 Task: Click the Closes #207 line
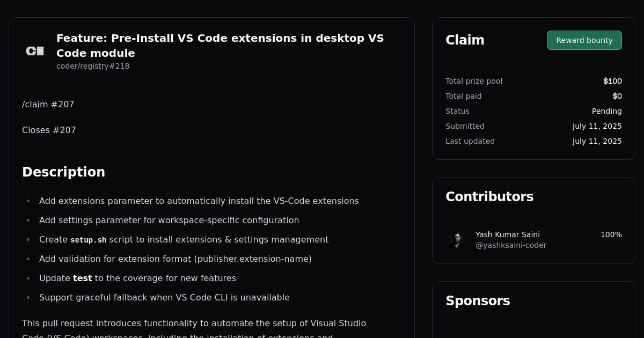(x=49, y=130)
